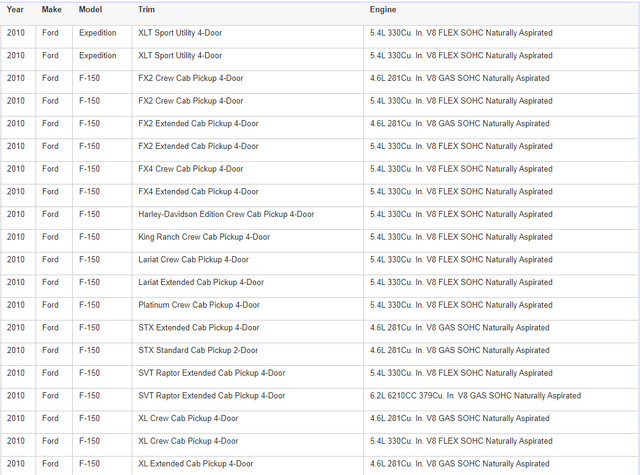Click SVT Raptor trim in 5.4L row

(x=211, y=373)
